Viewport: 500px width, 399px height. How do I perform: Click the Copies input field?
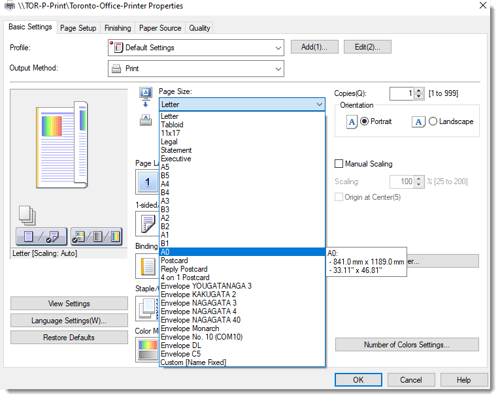coord(402,94)
